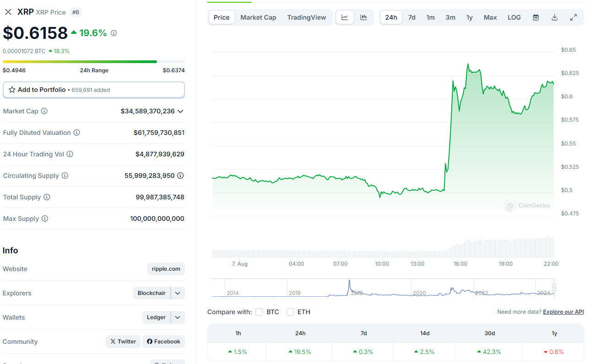Click Circulating Supply label info icon

65,176
